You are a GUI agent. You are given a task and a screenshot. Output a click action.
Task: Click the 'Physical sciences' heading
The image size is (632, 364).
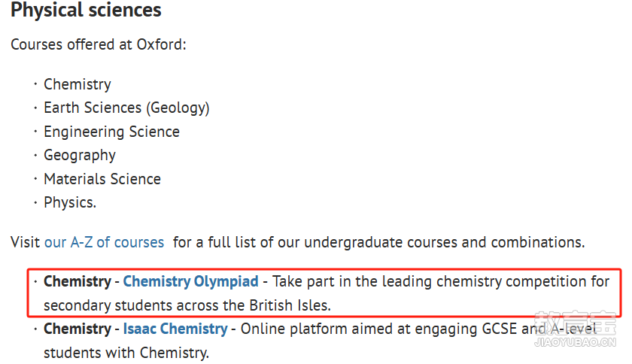tap(86, 10)
